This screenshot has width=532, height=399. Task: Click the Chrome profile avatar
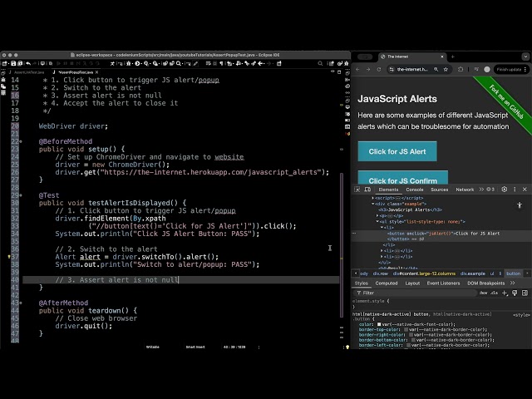pos(487,69)
